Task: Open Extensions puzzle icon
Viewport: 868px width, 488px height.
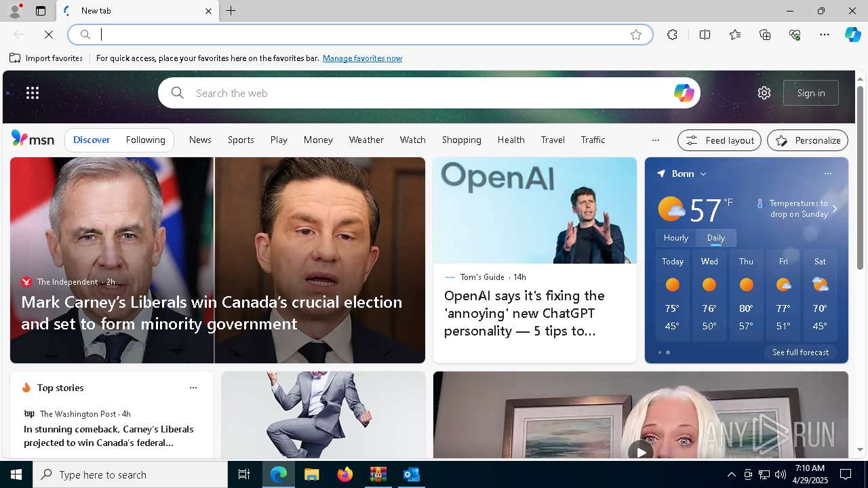Action: tap(672, 35)
